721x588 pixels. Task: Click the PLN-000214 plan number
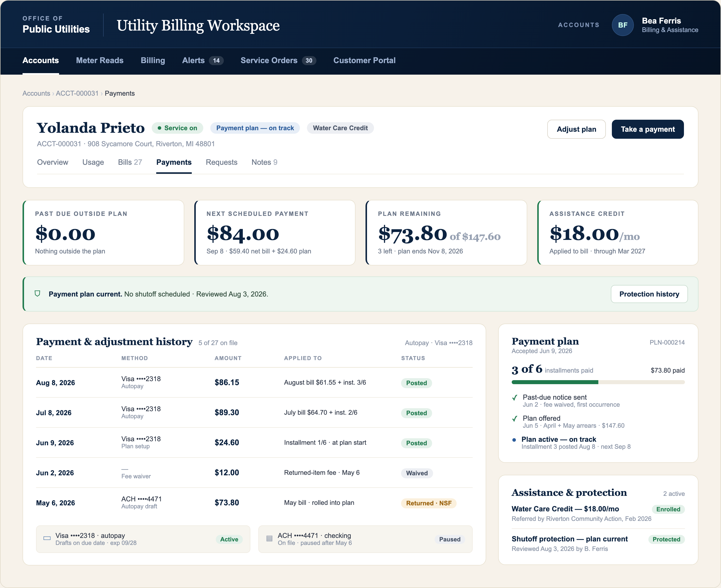pyautogui.click(x=667, y=342)
